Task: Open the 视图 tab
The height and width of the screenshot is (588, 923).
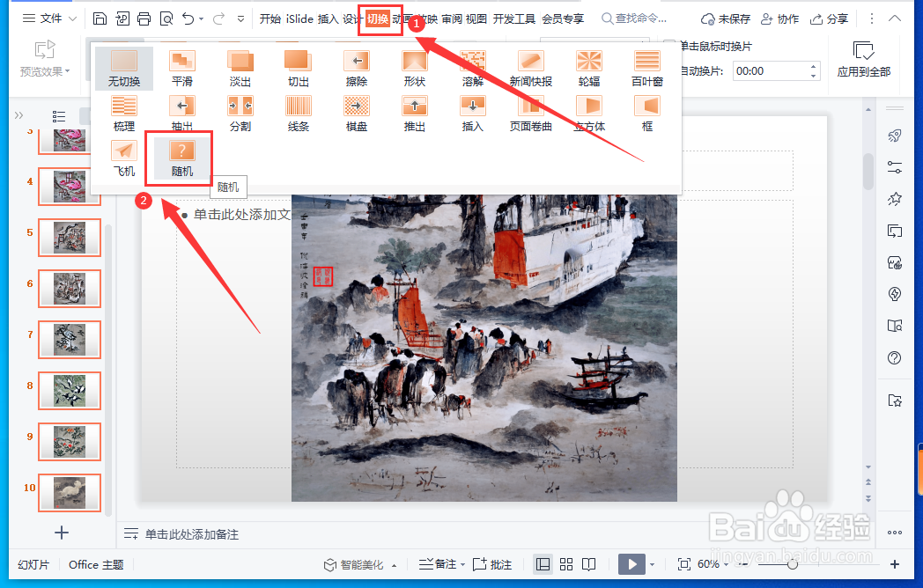Action: pos(476,18)
